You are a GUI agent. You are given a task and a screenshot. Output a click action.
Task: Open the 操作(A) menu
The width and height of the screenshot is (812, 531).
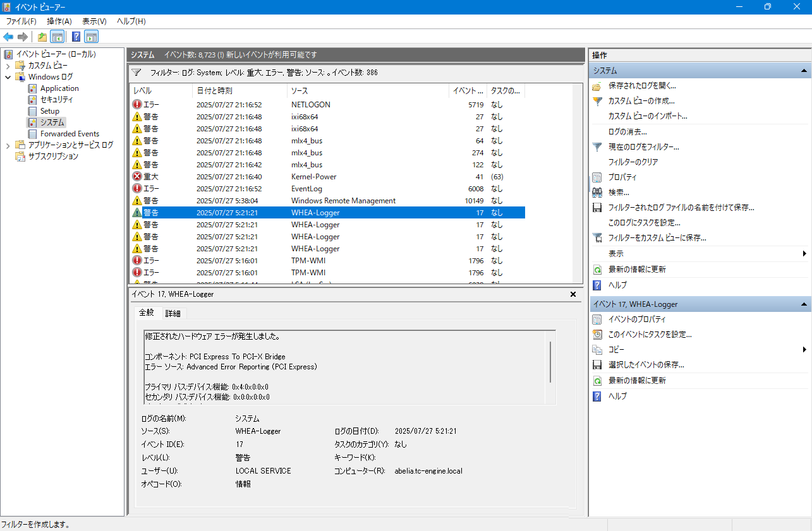[x=59, y=21]
